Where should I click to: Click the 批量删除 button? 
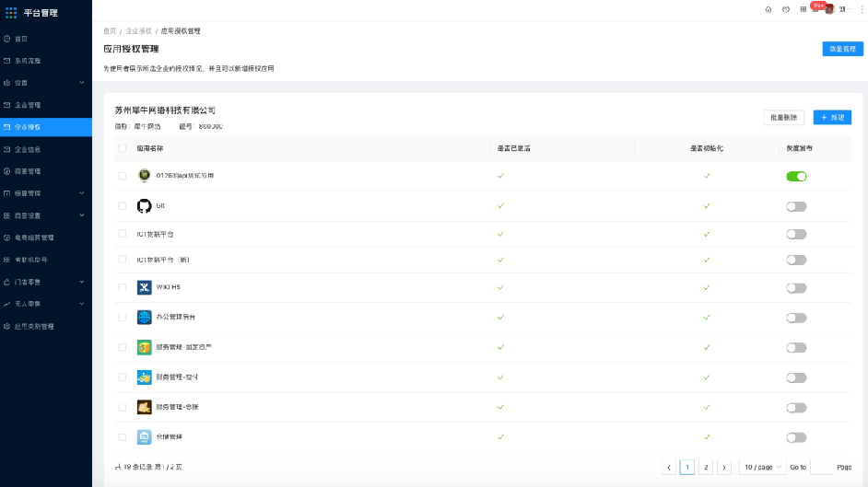pos(783,117)
